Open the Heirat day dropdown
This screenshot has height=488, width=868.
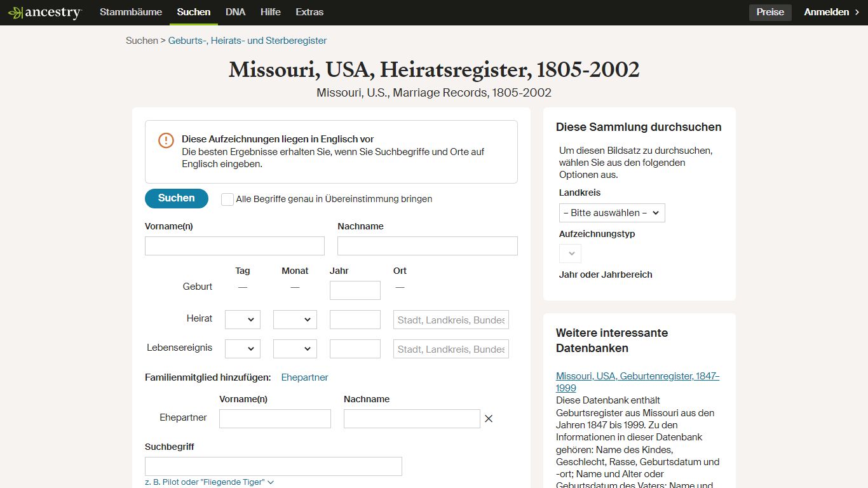pyautogui.click(x=243, y=320)
